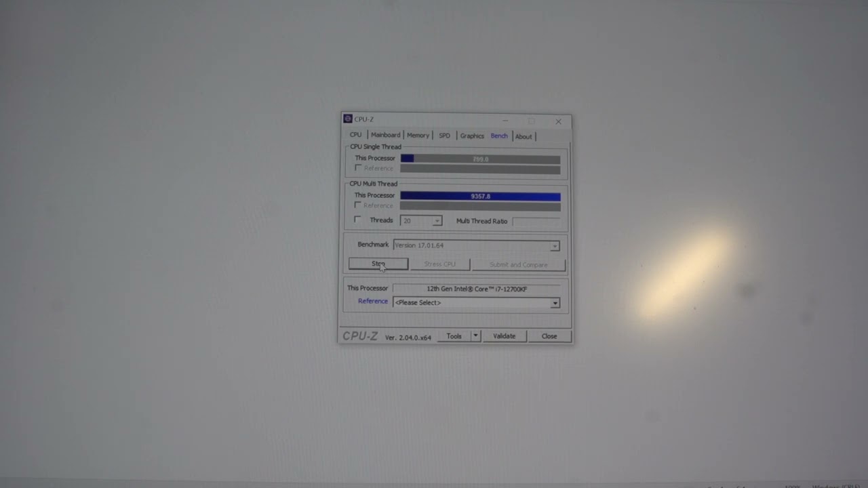Click the Multi Thread Ratio field
The image size is (868, 488).
pyautogui.click(x=536, y=222)
